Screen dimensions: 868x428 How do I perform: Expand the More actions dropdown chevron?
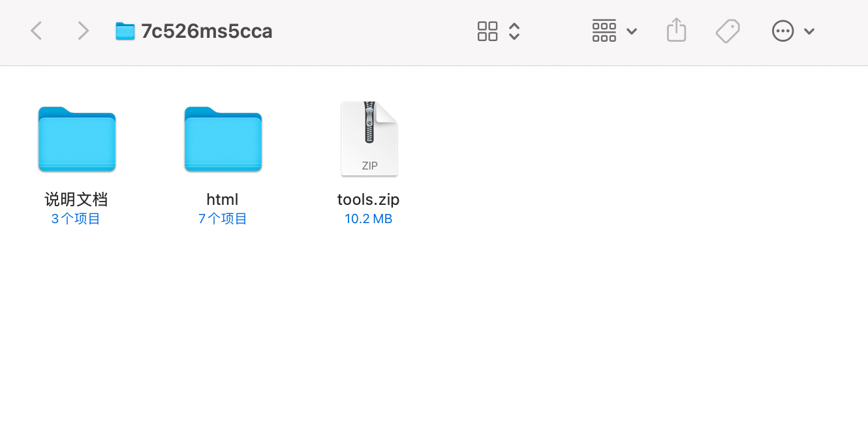coord(809,31)
